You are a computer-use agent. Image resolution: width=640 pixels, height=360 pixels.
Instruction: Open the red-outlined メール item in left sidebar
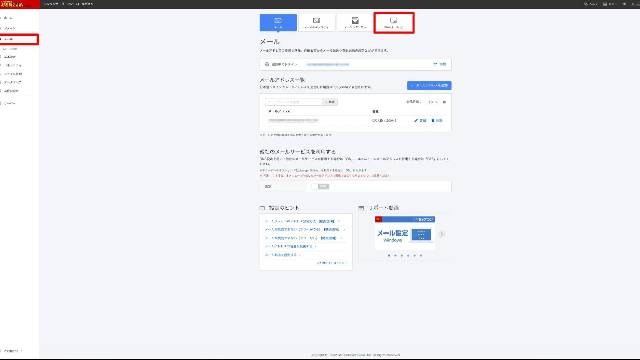coord(19,39)
